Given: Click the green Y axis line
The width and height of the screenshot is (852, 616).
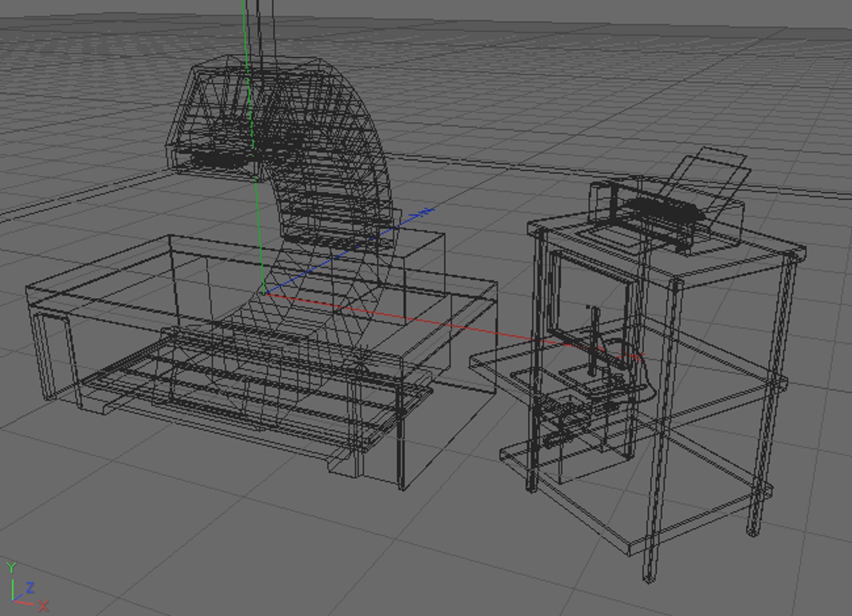Looking at the screenshot, I should click(253, 146).
